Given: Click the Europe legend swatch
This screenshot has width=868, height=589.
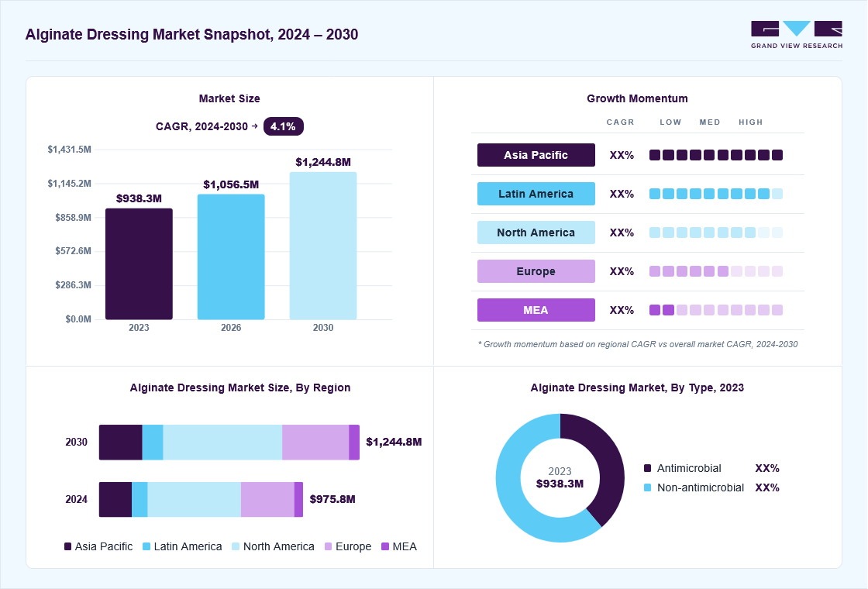Looking at the screenshot, I should click(x=329, y=546).
